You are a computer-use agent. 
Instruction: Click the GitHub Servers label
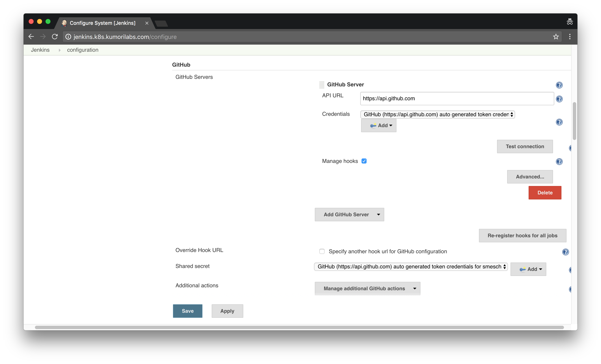pyautogui.click(x=194, y=77)
